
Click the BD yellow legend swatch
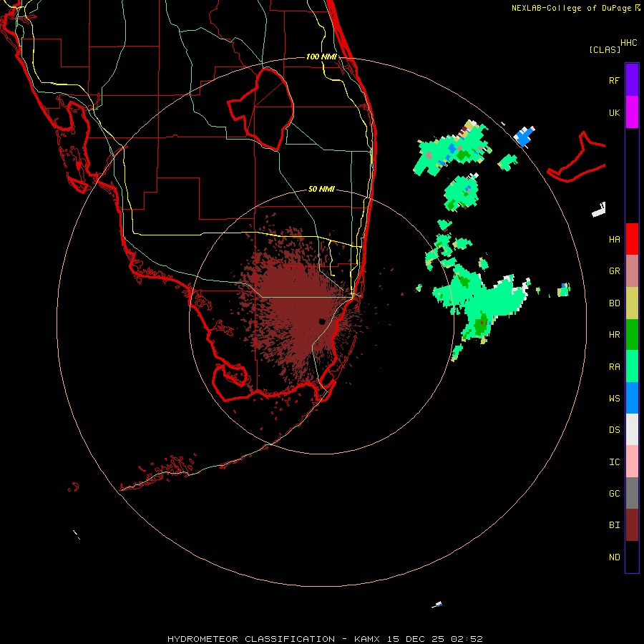coord(632,303)
